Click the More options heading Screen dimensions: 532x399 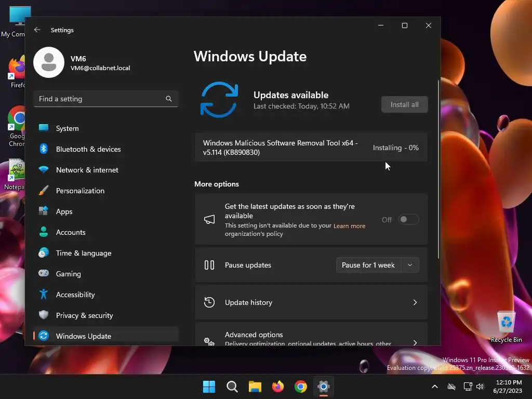217,184
